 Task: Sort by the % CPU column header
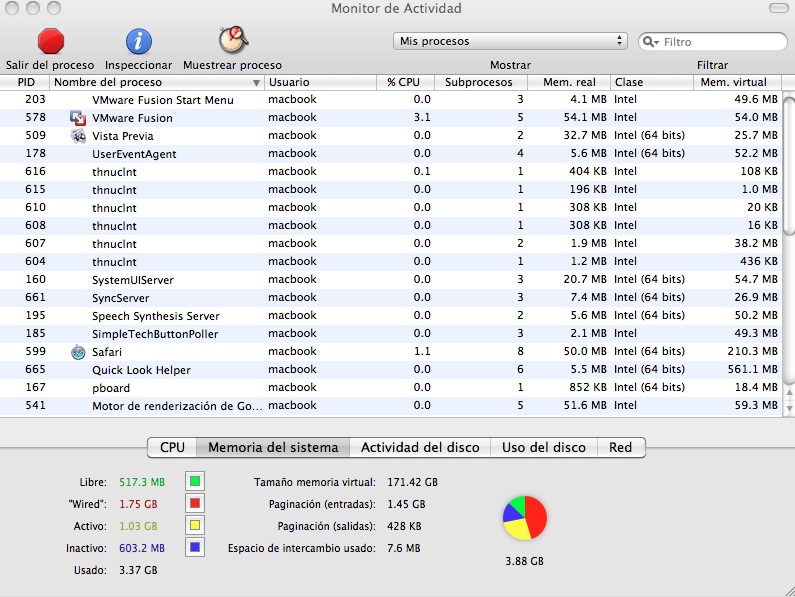(x=406, y=82)
